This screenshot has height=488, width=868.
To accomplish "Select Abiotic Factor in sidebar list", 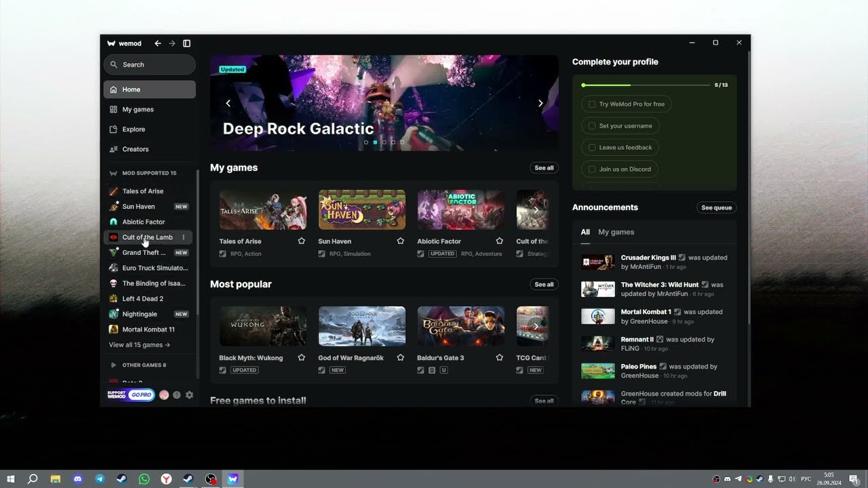I will pyautogui.click(x=148, y=222).
